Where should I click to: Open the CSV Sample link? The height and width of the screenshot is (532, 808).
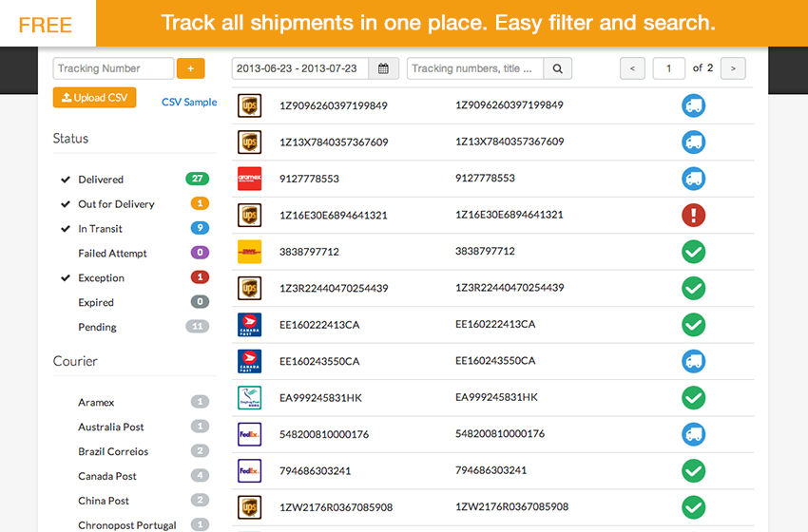coord(189,103)
